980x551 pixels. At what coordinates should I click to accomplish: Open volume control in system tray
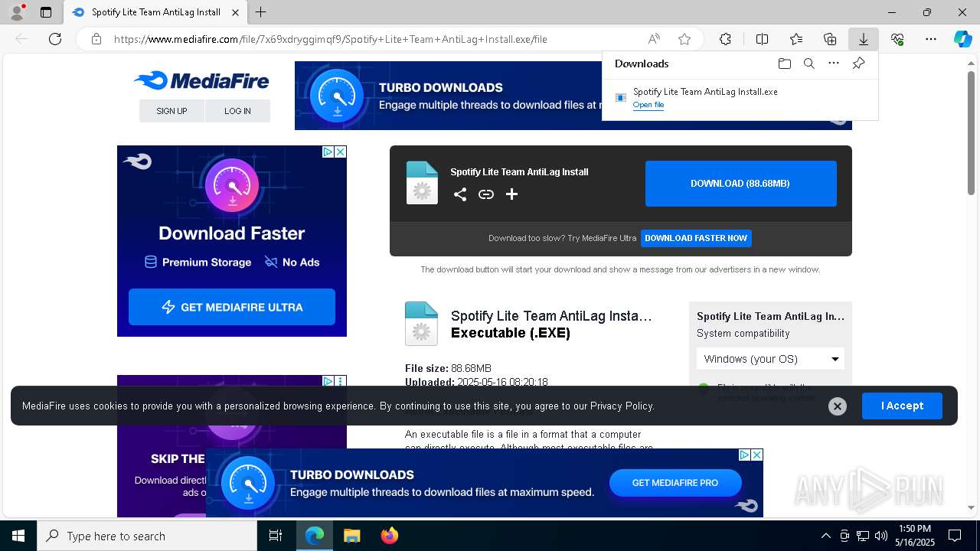pos(880,536)
